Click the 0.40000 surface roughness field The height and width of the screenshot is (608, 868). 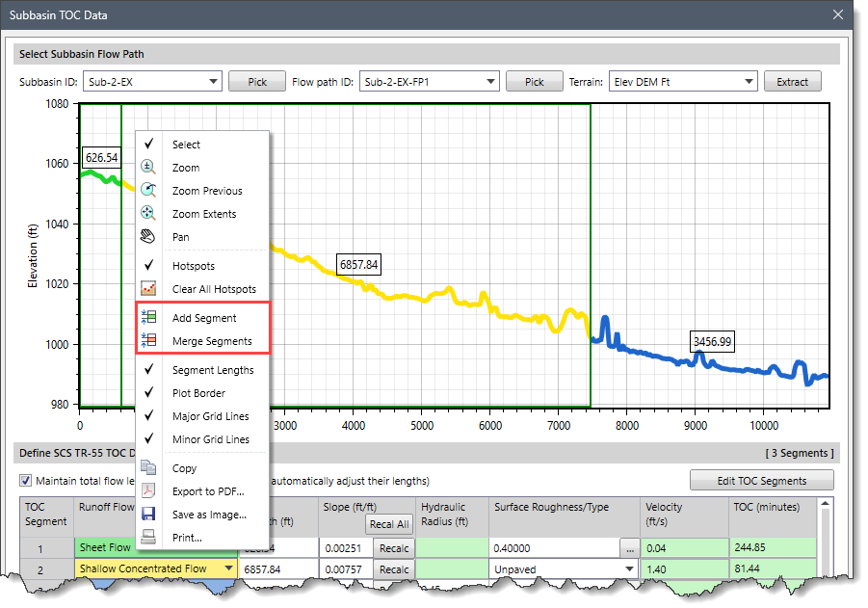pos(554,548)
